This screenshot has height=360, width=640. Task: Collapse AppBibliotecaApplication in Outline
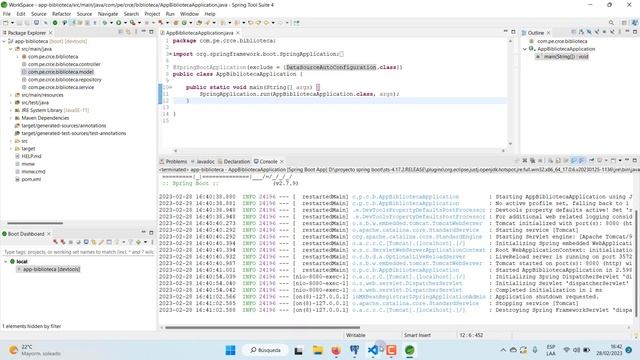(x=525, y=49)
